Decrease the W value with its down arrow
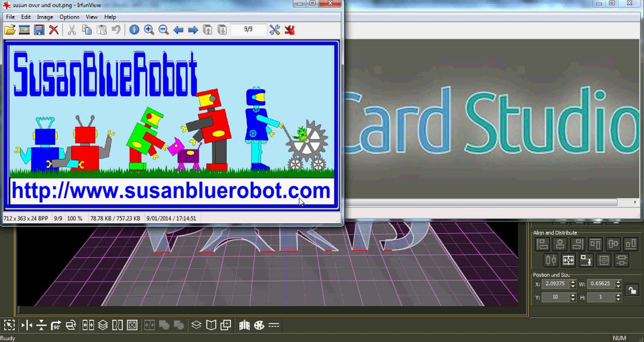644x342 pixels. pos(619,286)
